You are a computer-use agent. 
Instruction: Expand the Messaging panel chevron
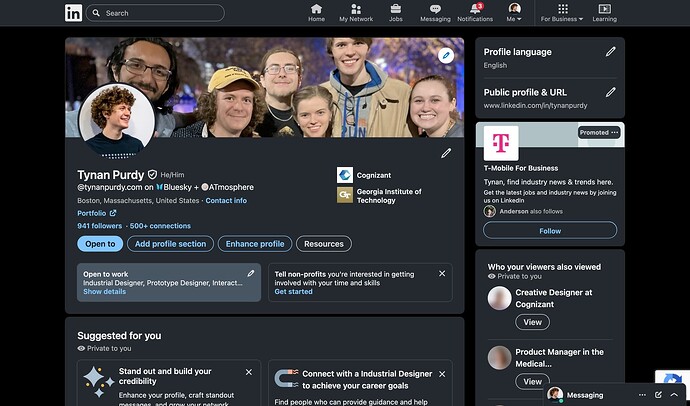click(x=675, y=395)
